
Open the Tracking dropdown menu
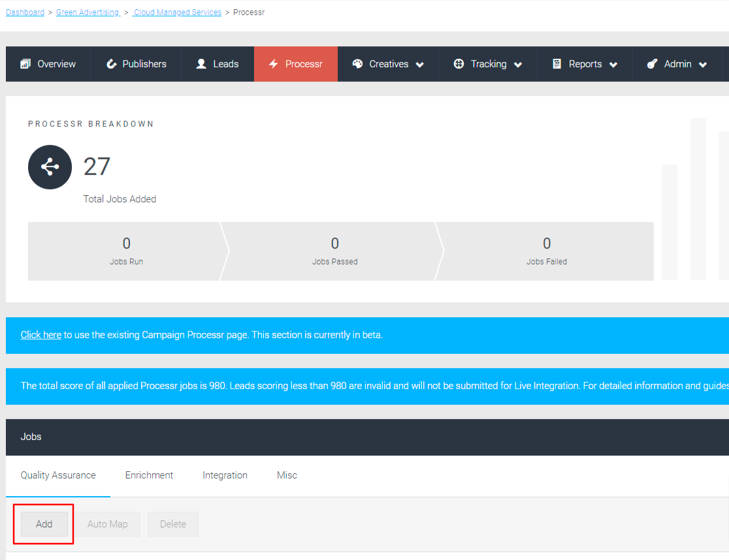[517, 64]
